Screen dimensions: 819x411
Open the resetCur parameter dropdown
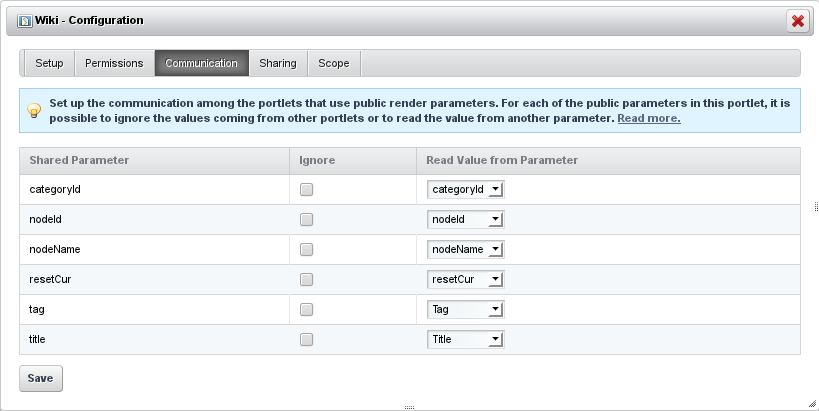coord(465,279)
